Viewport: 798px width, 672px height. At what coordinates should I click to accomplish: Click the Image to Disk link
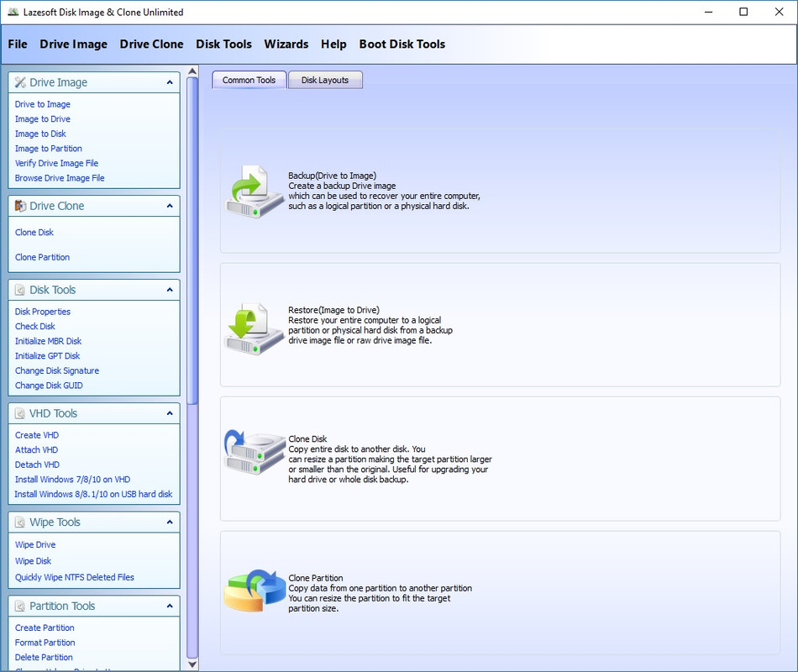pos(40,134)
